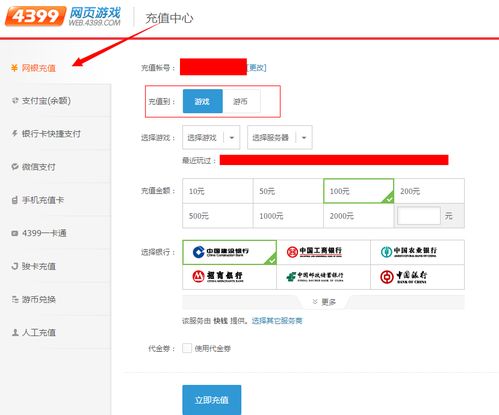Click the 充值中心 page title

coord(169,18)
